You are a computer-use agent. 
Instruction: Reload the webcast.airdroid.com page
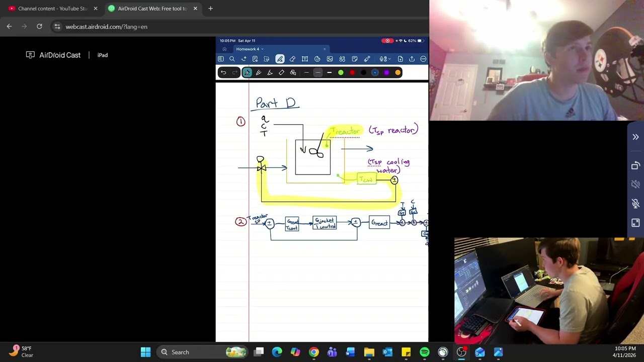point(39,27)
